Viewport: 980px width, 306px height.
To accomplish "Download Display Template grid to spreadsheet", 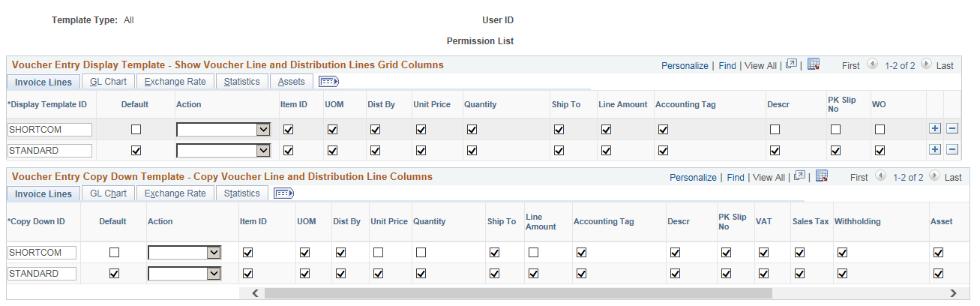I will pos(814,64).
